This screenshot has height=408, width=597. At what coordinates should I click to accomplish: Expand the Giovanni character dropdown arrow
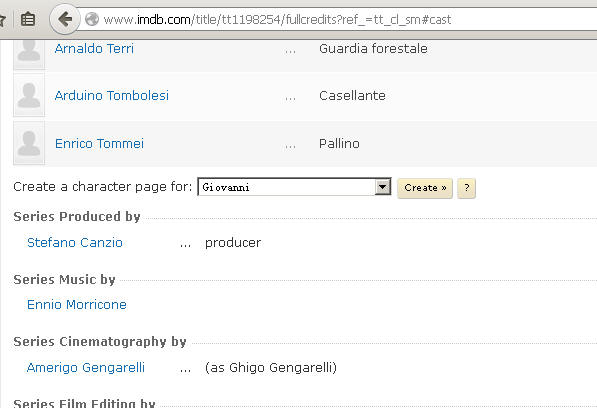point(383,187)
